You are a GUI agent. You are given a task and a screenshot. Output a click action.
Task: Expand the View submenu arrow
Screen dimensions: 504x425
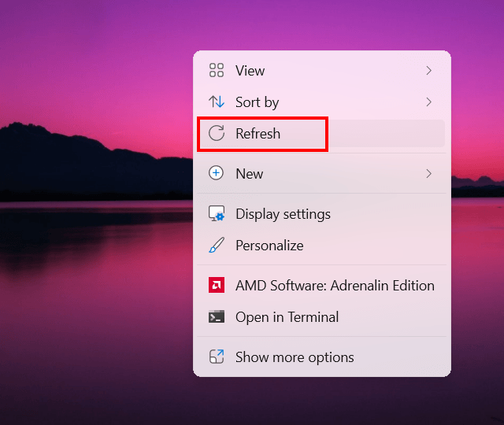coord(429,71)
